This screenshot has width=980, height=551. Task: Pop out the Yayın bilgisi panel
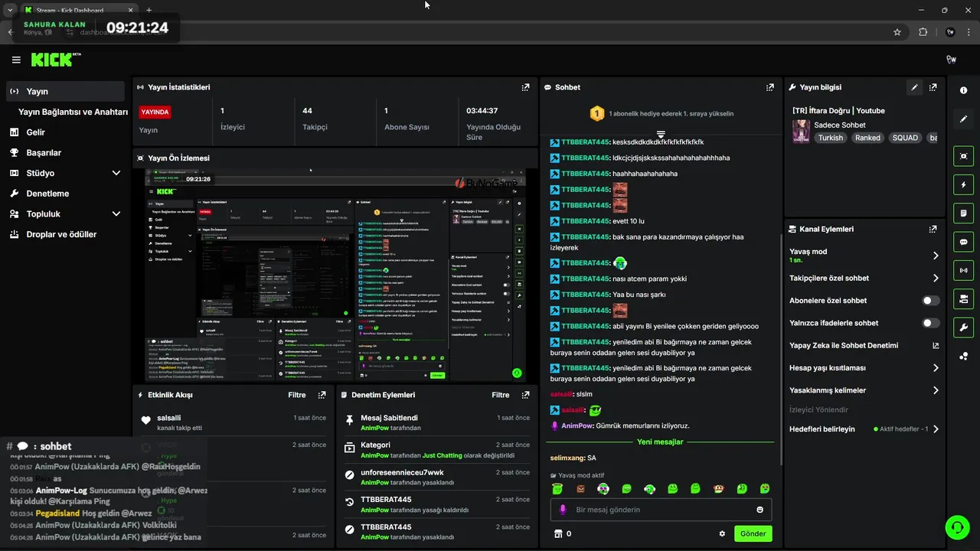tap(933, 87)
